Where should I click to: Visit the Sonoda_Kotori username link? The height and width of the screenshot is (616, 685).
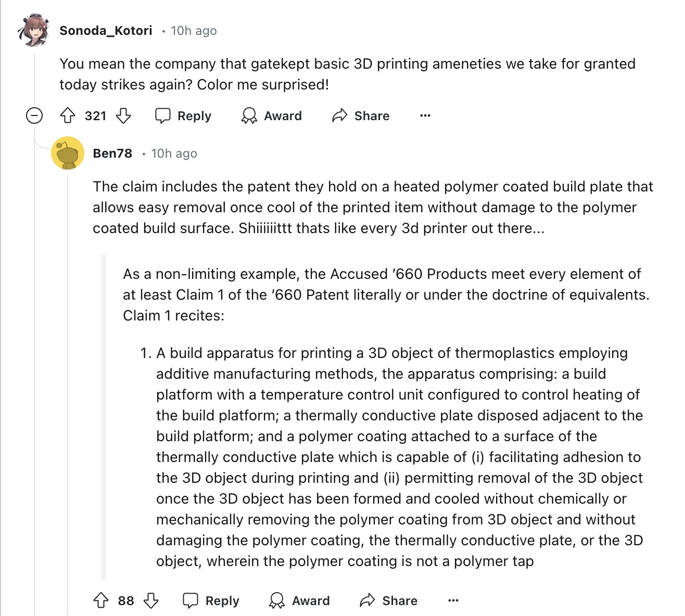click(x=106, y=31)
